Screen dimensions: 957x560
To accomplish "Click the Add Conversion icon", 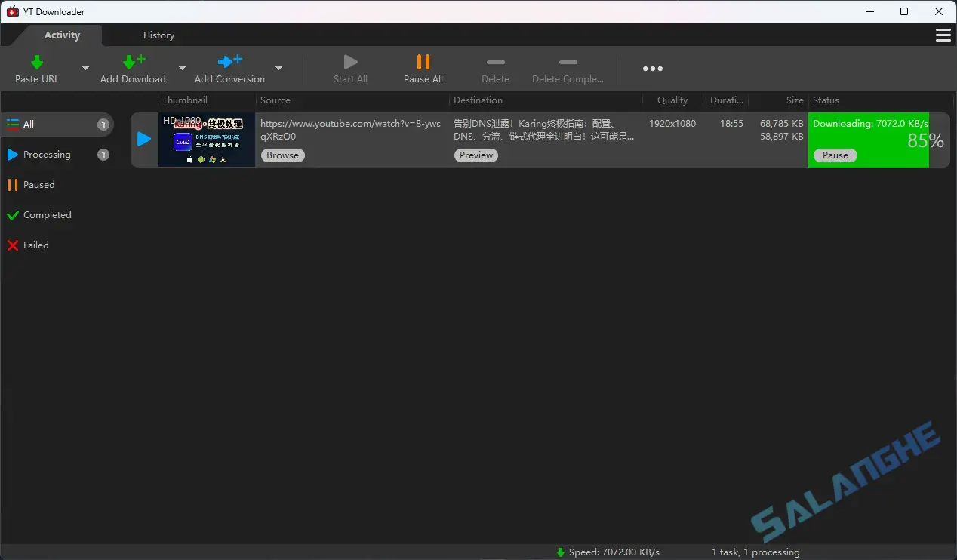I will 229,63.
